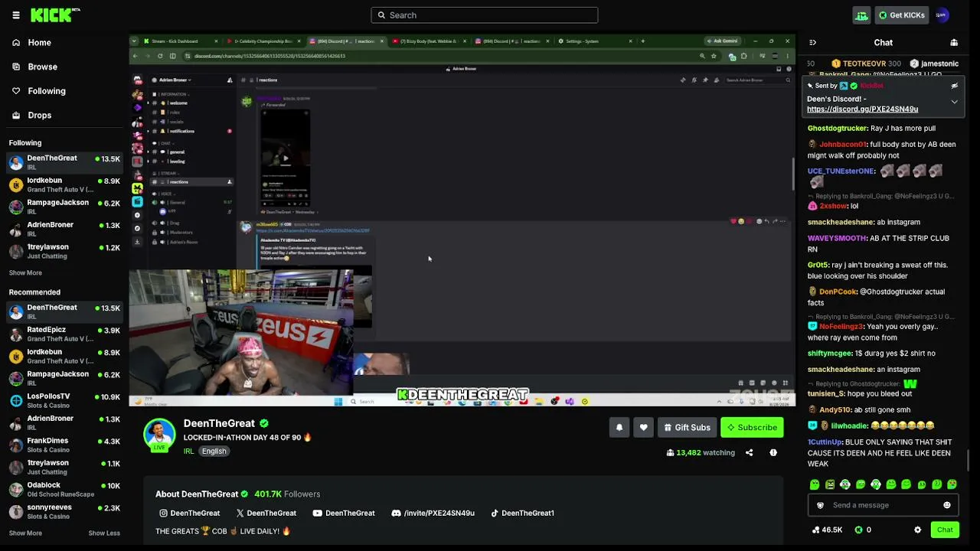Click the KICKs balance icon showing 0
The height and width of the screenshot is (551, 980).
pyautogui.click(x=863, y=530)
